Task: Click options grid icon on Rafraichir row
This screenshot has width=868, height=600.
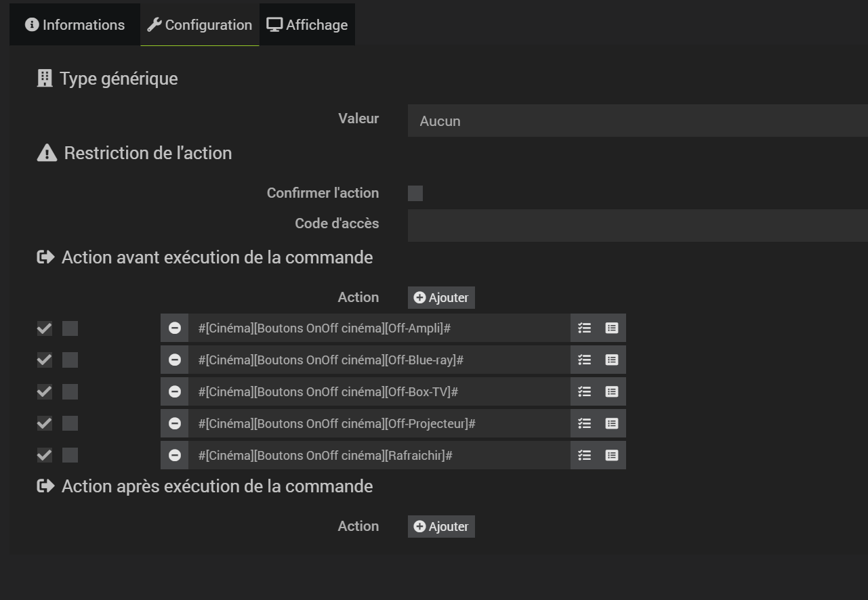Action: pyautogui.click(x=611, y=455)
